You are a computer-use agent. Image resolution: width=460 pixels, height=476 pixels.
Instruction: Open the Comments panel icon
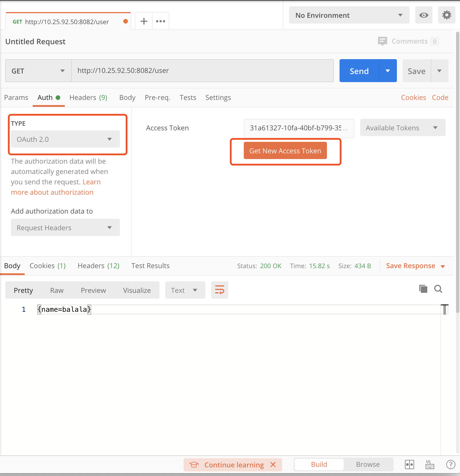(382, 41)
